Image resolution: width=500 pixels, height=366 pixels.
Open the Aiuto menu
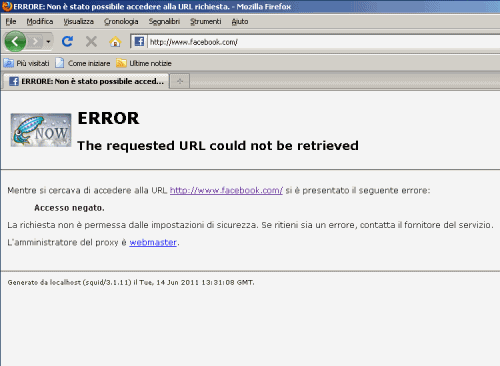coord(240,22)
